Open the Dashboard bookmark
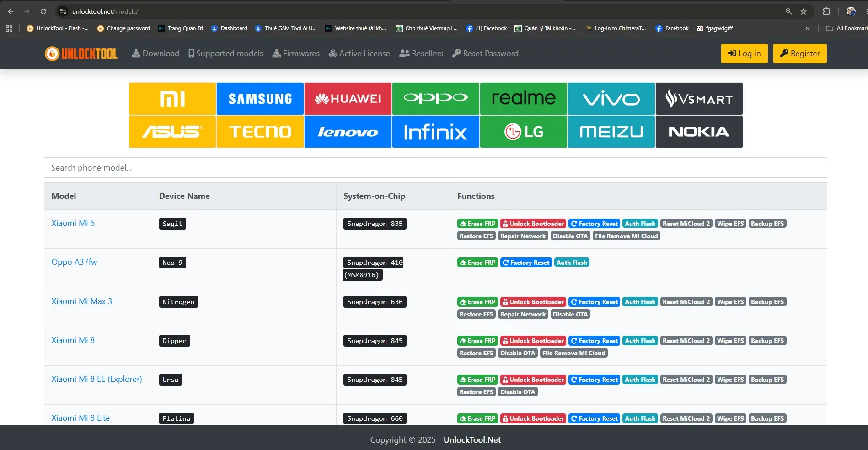868x450 pixels. [x=229, y=28]
